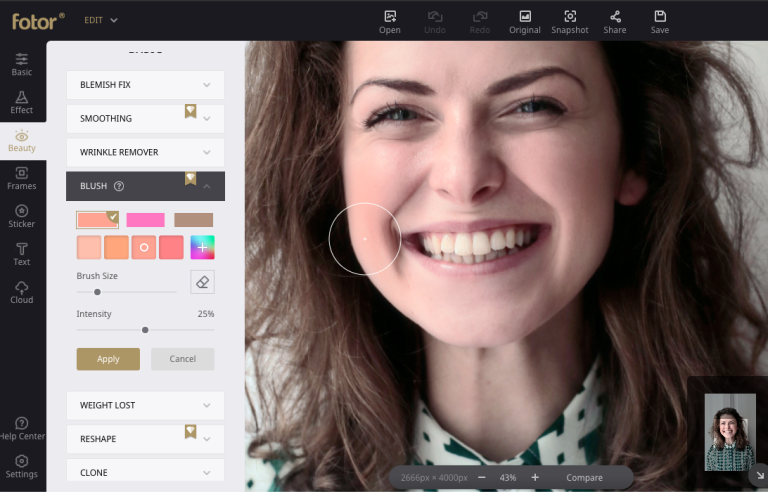Screen dimensions: 768x492
Task: Click the Undo toolbar icon
Action: pyautogui.click(x=435, y=22)
